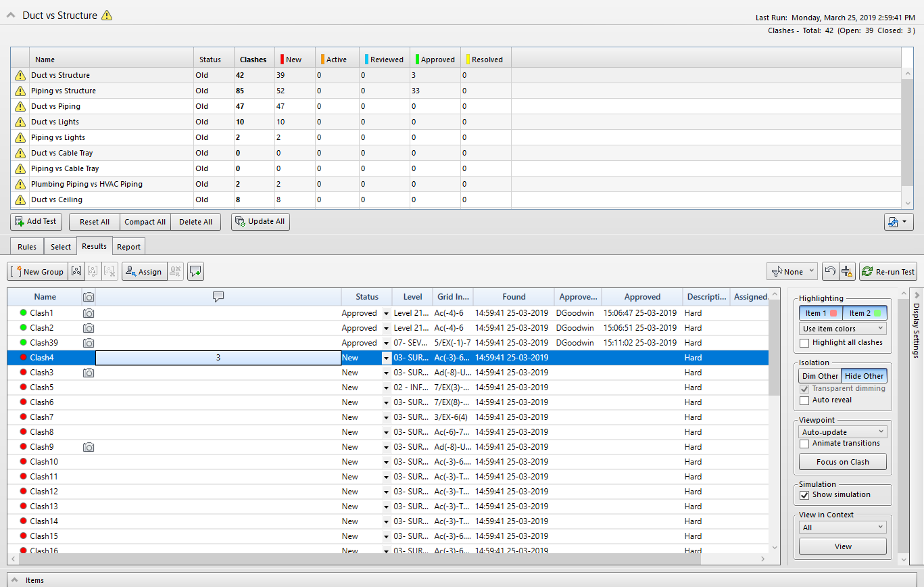Screen dimensions: 924x587
Task: Toggle the Auto reveal checkbox
Action: tap(804, 400)
